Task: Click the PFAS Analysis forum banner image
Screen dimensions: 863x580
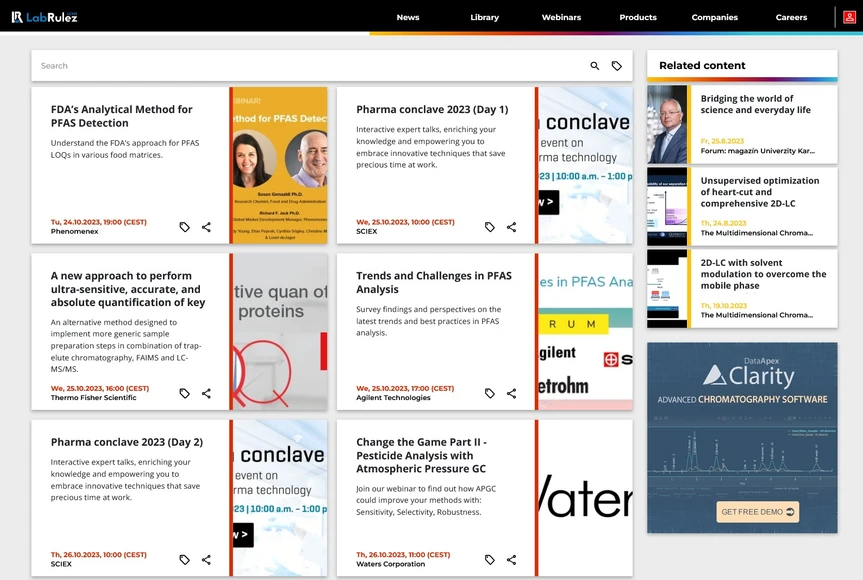Action: [x=585, y=331]
